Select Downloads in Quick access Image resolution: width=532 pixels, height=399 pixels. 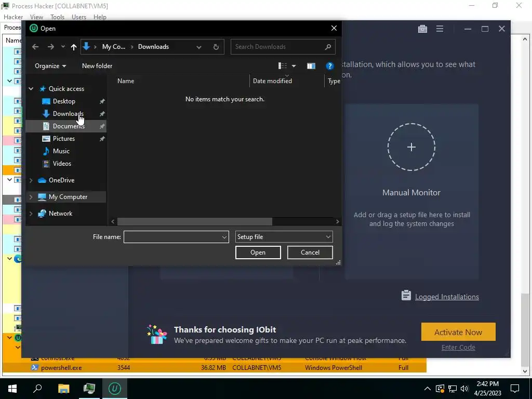(x=68, y=114)
